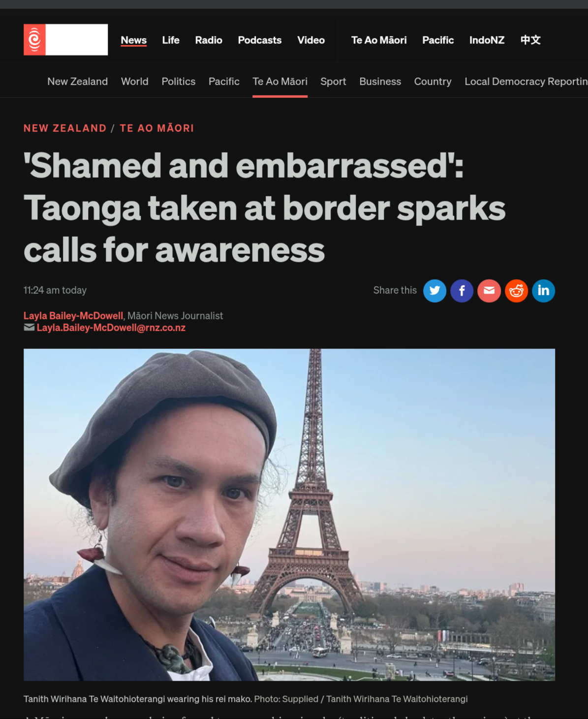
Task: Share article via email icon
Action: point(489,291)
